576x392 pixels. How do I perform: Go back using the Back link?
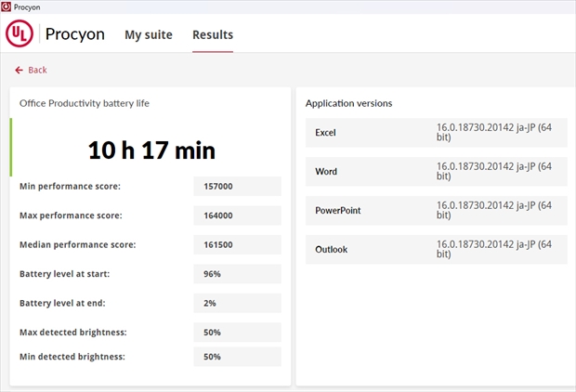(x=37, y=70)
